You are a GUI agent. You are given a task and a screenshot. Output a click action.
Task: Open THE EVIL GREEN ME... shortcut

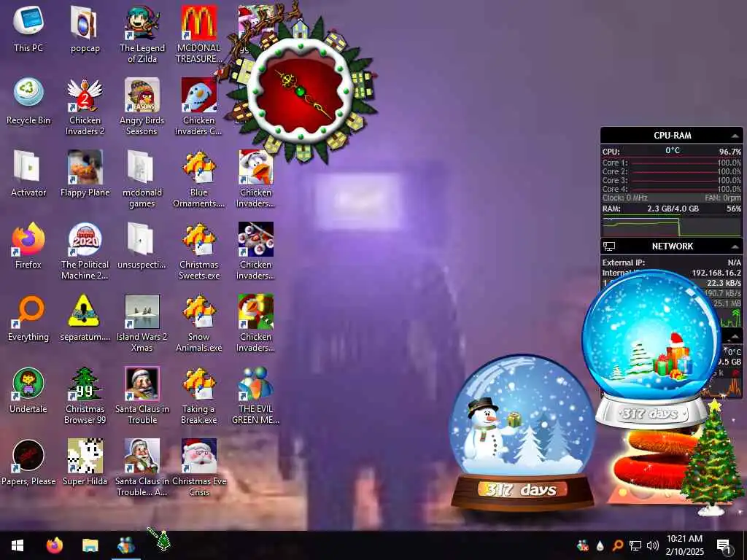(x=255, y=394)
